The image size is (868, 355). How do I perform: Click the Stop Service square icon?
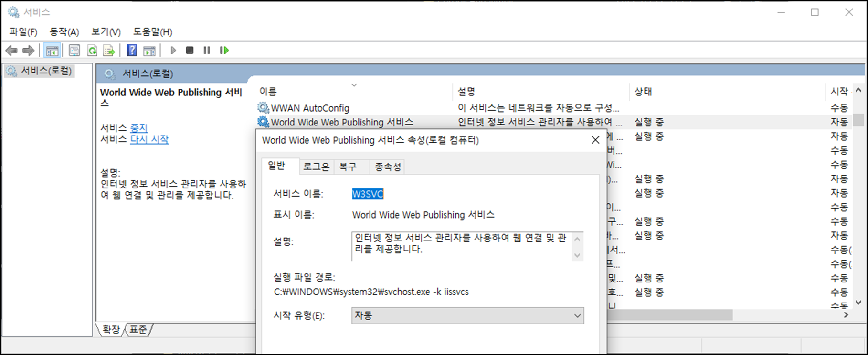tap(190, 50)
